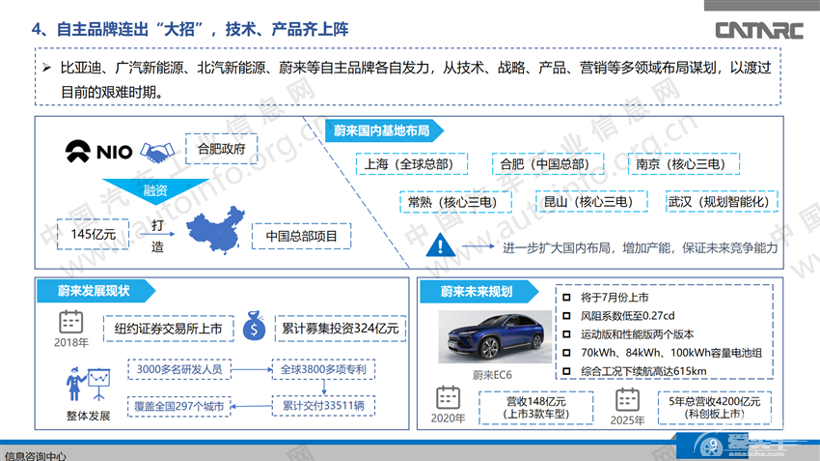Click the 70kWh、84kWh、100kWh bullet box
This screenshot has width=820, height=461.
[566, 353]
